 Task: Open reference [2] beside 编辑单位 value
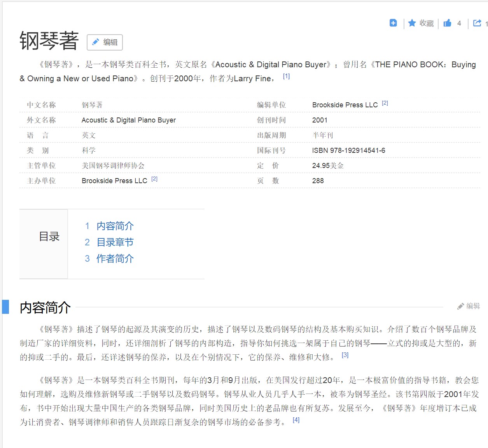coord(385,103)
